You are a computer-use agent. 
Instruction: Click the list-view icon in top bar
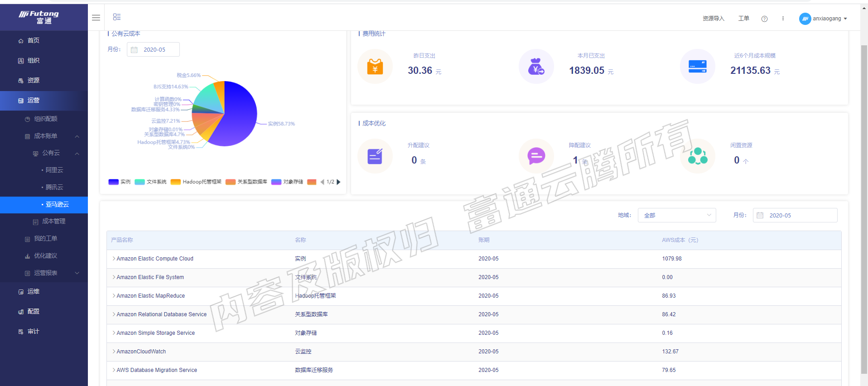[x=117, y=17]
